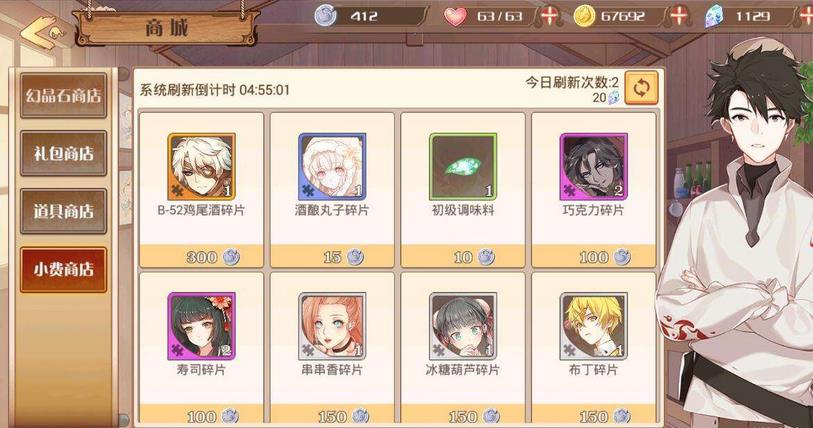This screenshot has height=428, width=813.
Task: Buy 酒酿丸子碎片 for 15 tips
Action: pos(332,256)
